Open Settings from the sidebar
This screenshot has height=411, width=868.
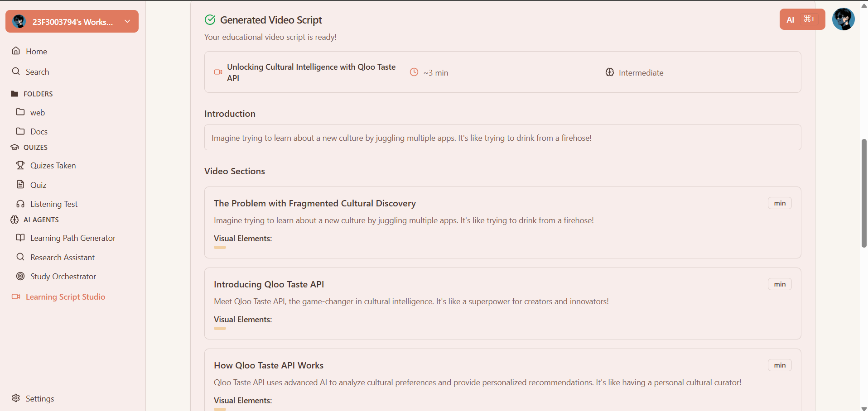coord(40,399)
